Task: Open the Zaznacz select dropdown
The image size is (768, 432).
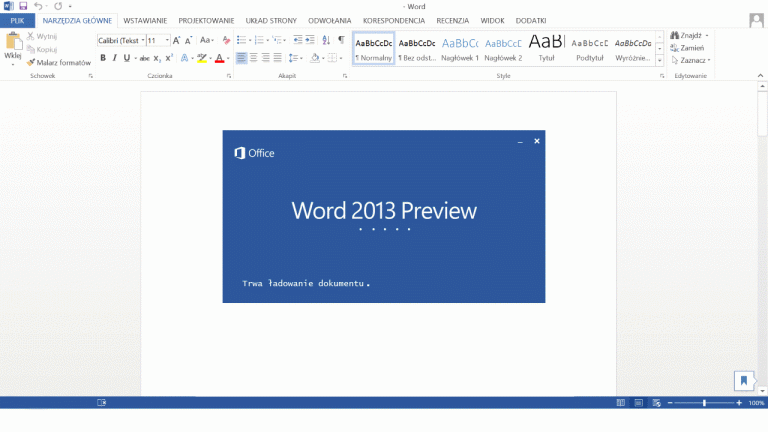Action: [x=691, y=60]
